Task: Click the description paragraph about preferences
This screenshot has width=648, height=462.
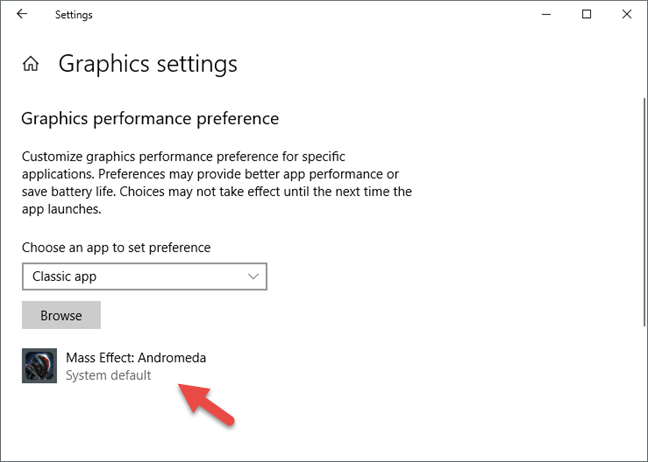Action: coord(217,183)
